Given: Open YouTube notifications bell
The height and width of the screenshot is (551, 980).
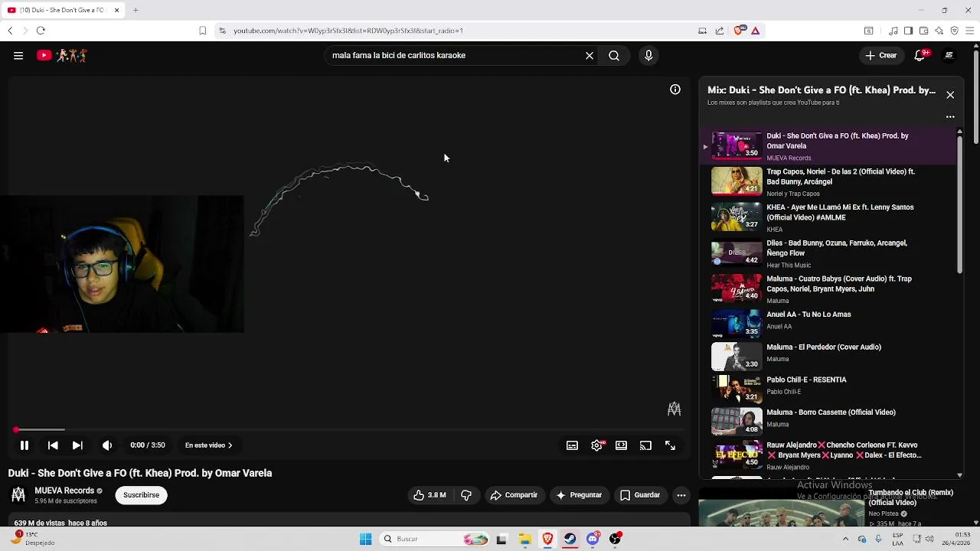Looking at the screenshot, I should click(x=921, y=55).
